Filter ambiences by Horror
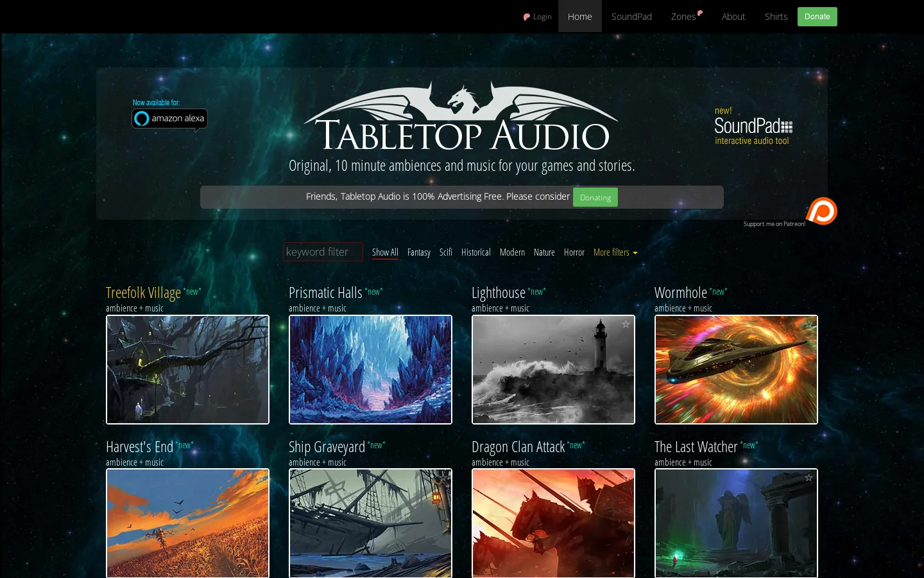 click(574, 252)
